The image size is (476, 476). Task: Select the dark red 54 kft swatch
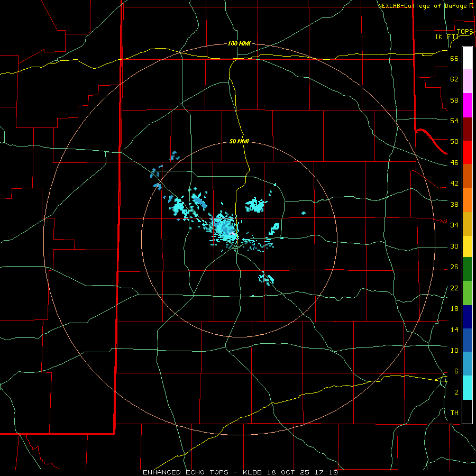point(467,129)
